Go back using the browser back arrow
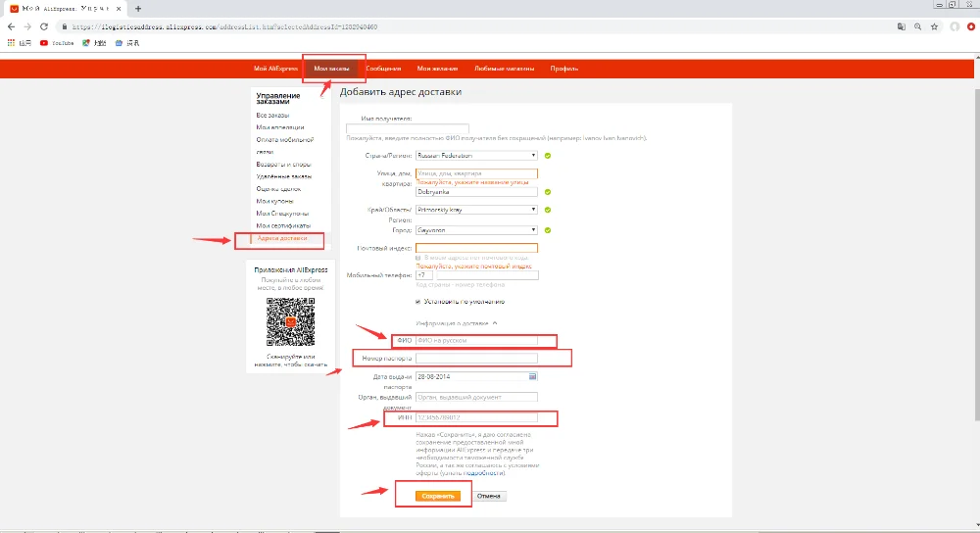Viewport: 980px width, 533px height. click(x=11, y=26)
